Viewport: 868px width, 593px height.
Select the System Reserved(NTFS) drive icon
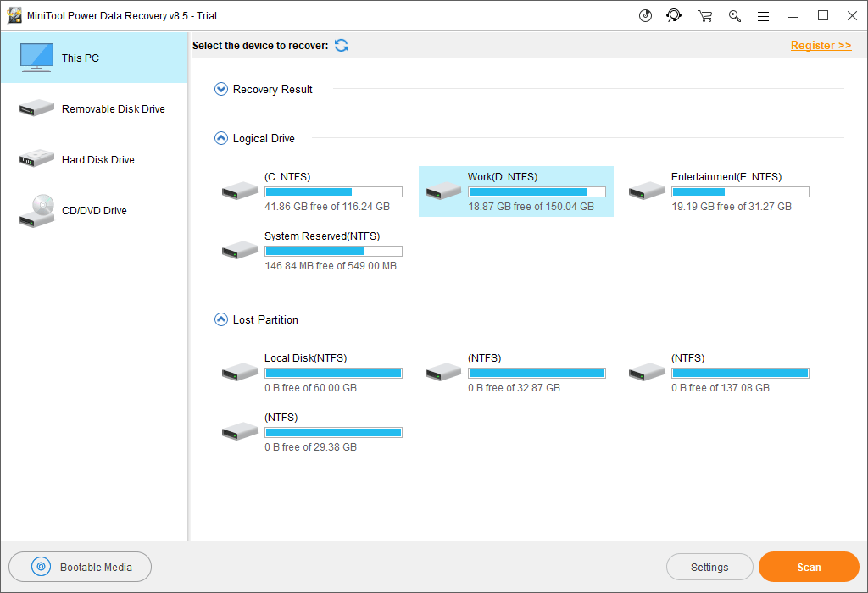point(240,250)
